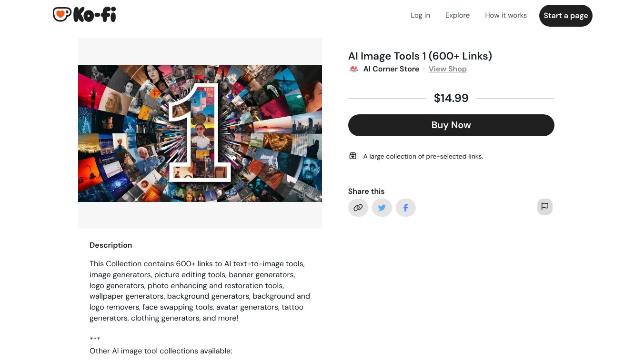Click the Buy Now button
Viewport: 644px width, 362px height.
(x=451, y=125)
